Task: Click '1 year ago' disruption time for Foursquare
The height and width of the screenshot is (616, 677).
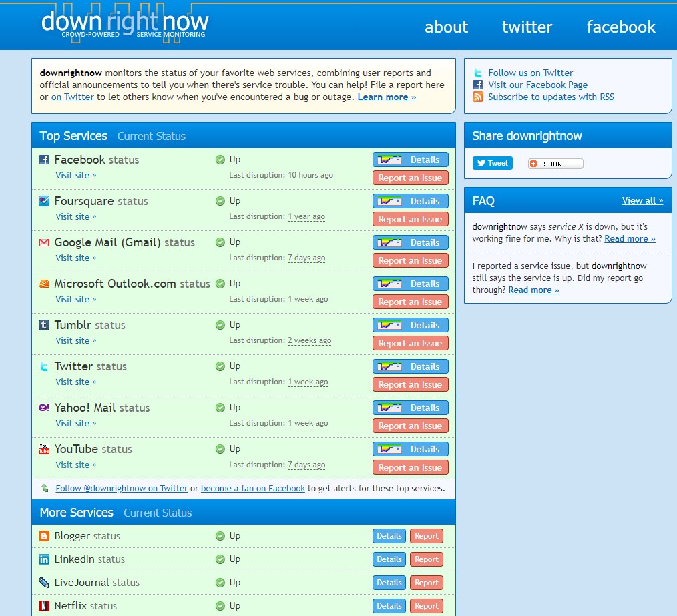Action: coord(306,217)
